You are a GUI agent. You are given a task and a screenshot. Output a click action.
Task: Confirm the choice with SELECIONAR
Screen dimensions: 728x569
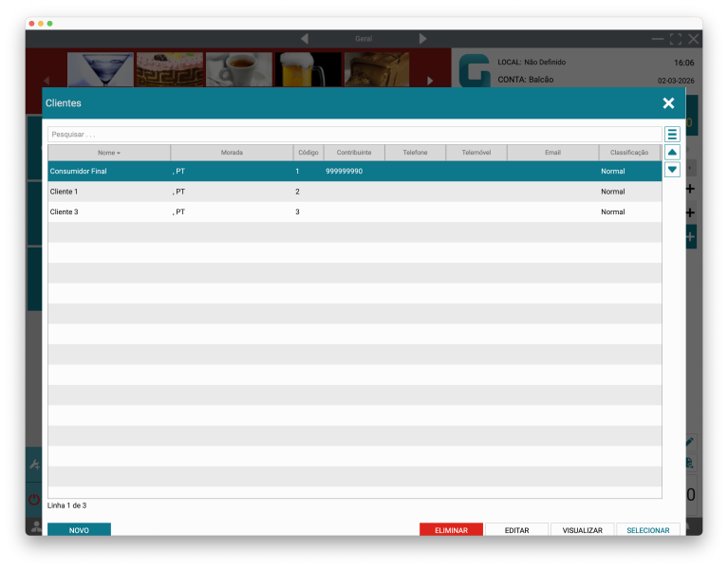coord(647,530)
